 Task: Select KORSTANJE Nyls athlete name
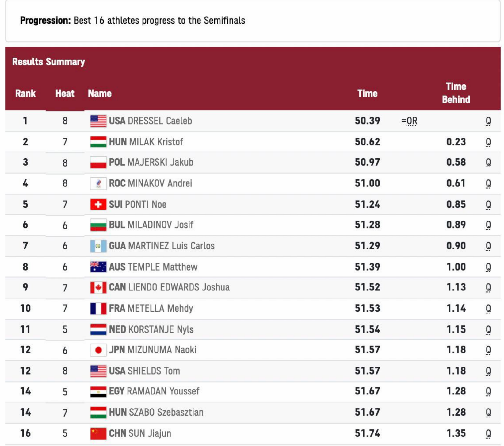pos(161,329)
